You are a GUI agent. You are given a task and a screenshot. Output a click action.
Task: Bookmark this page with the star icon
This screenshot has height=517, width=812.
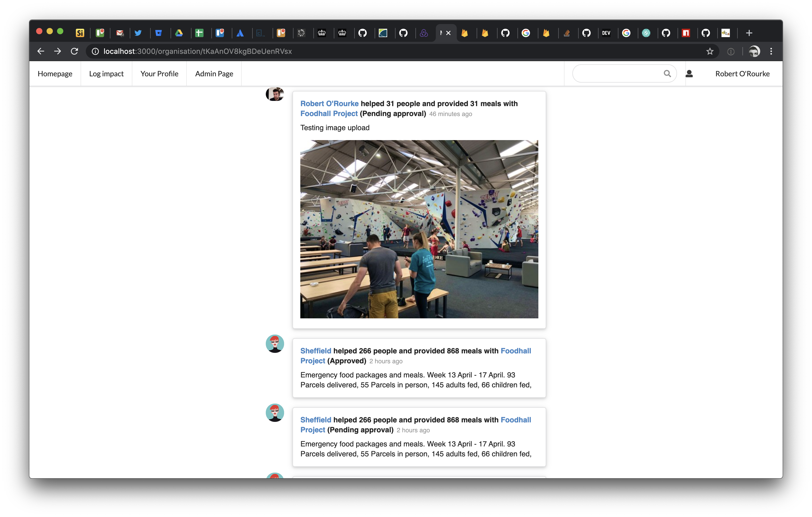(x=709, y=51)
